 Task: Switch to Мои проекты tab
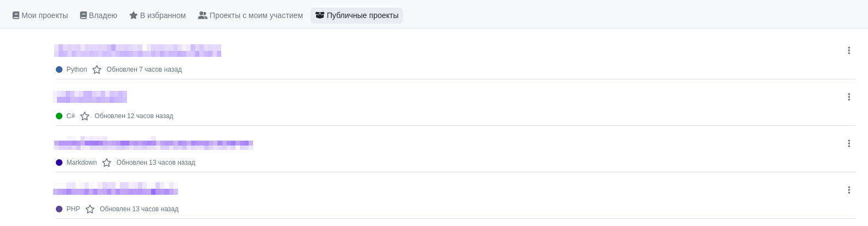coord(40,15)
